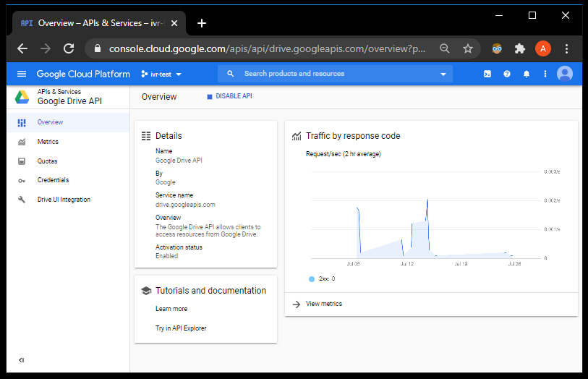
Task: Click the Metrics chart icon in sidebar
Action: [22, 142]
